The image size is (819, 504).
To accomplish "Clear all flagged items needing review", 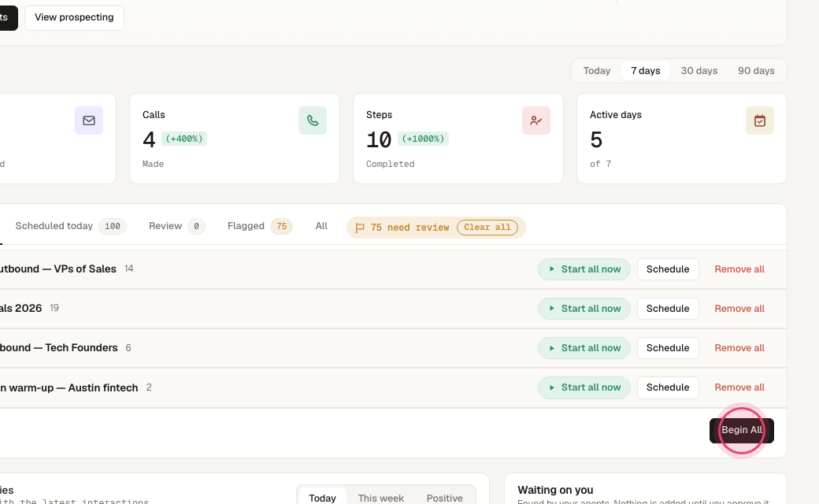I will tap(487, 227).
